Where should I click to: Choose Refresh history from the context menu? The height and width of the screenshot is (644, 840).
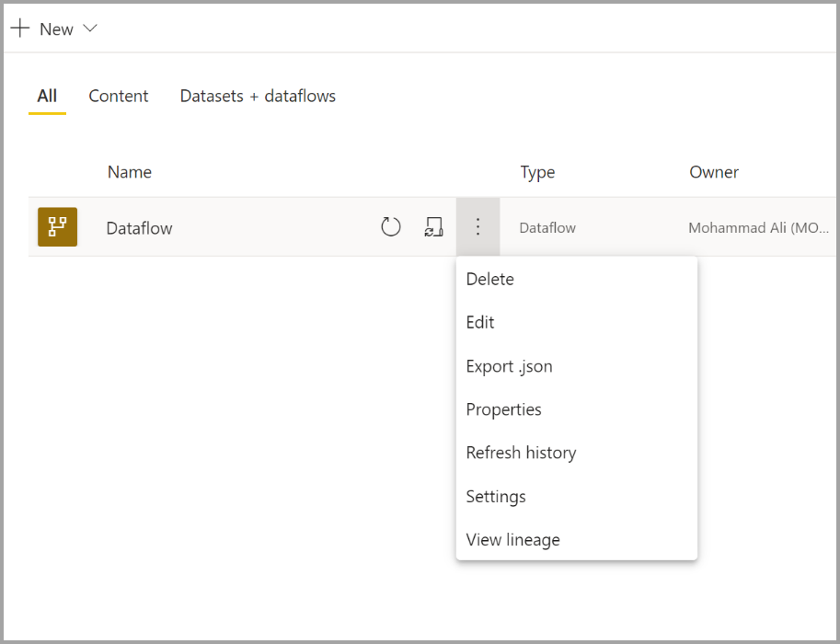521,453
